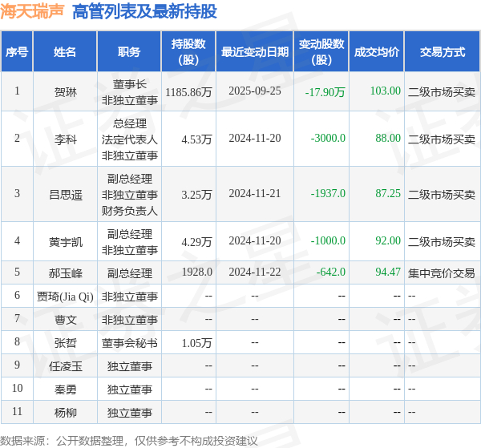Click the data source disclaimer text
The width and height of the screenshot is (481, 448).
(x=129, y=441)
